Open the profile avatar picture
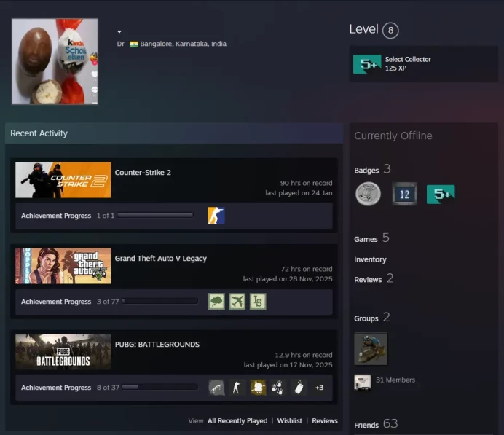The width and height of the screenshot is (504, 435). pyautogui.click(x=55, y=61)
